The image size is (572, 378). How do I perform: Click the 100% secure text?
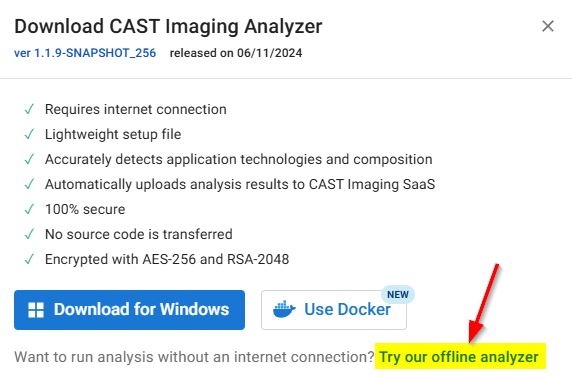point(85,209)
